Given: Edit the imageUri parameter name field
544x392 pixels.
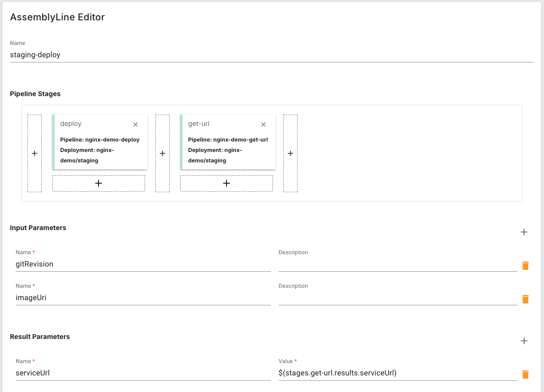Looking at the screenshot, I should click(x=143, y=298).
